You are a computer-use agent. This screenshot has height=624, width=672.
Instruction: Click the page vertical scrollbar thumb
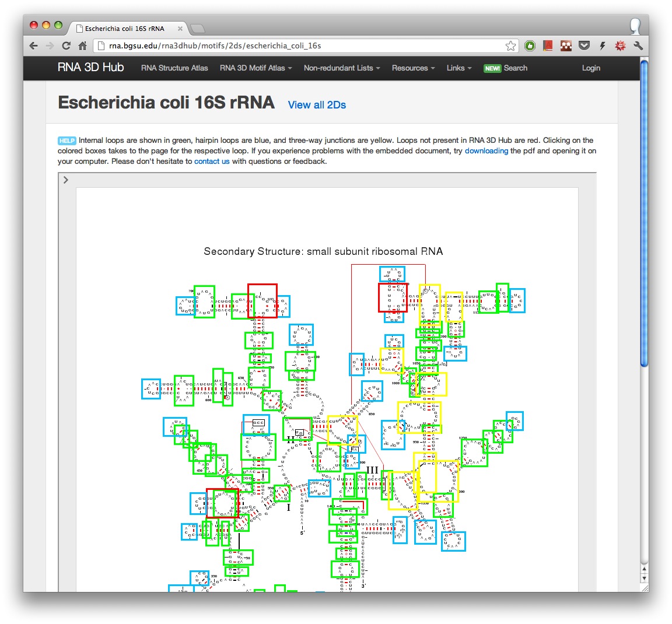[x=644, y=213]
